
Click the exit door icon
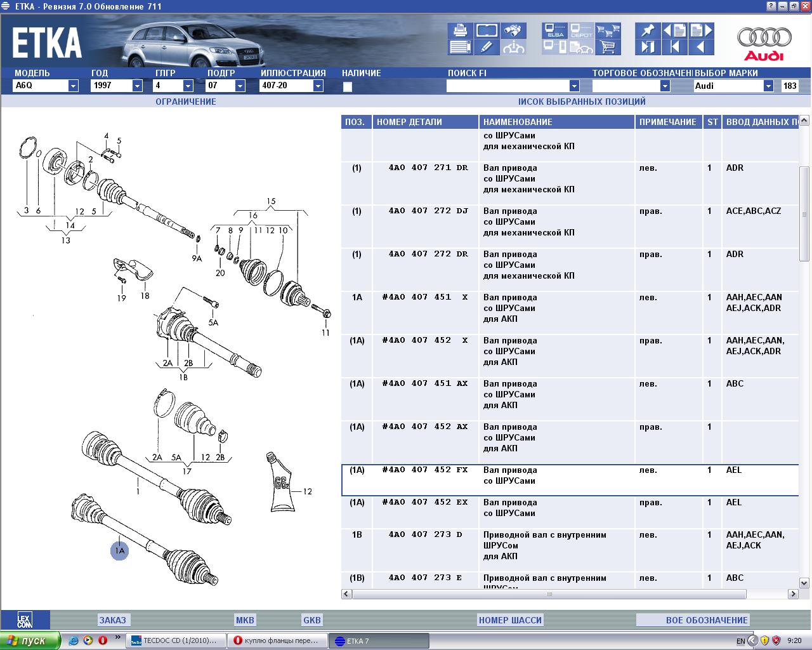point(647,47)
